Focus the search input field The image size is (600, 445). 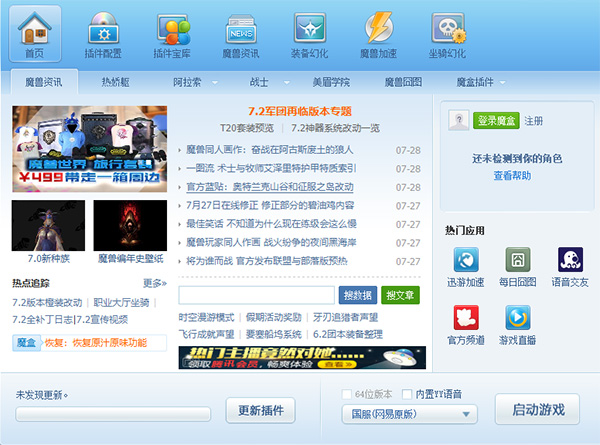pyautogui.click(x=257, y=295)
